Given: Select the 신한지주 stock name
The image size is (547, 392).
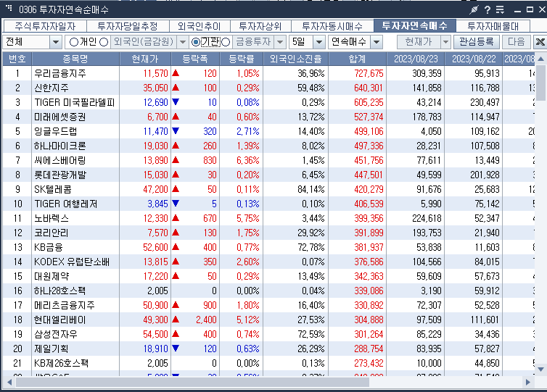Looking at the screenshot, I should [52, 88].
